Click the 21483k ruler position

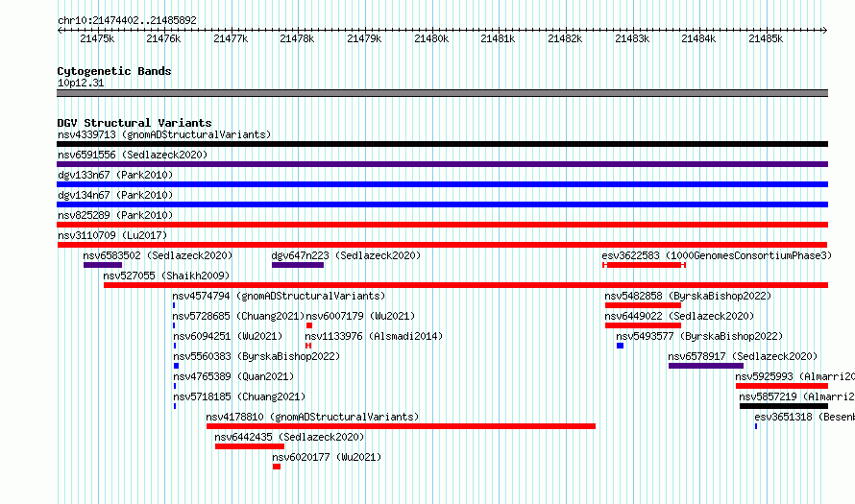click(632, 38)
